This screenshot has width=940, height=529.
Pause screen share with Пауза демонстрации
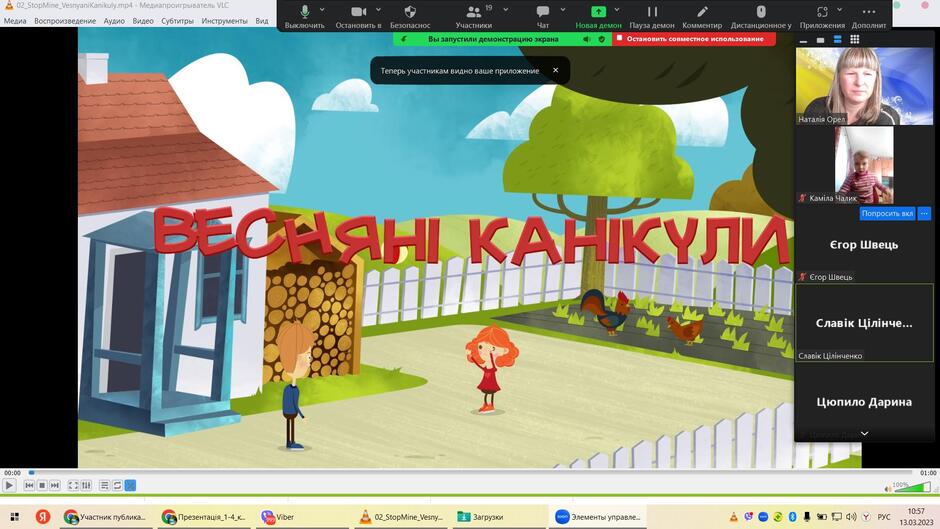coord(652,16)
